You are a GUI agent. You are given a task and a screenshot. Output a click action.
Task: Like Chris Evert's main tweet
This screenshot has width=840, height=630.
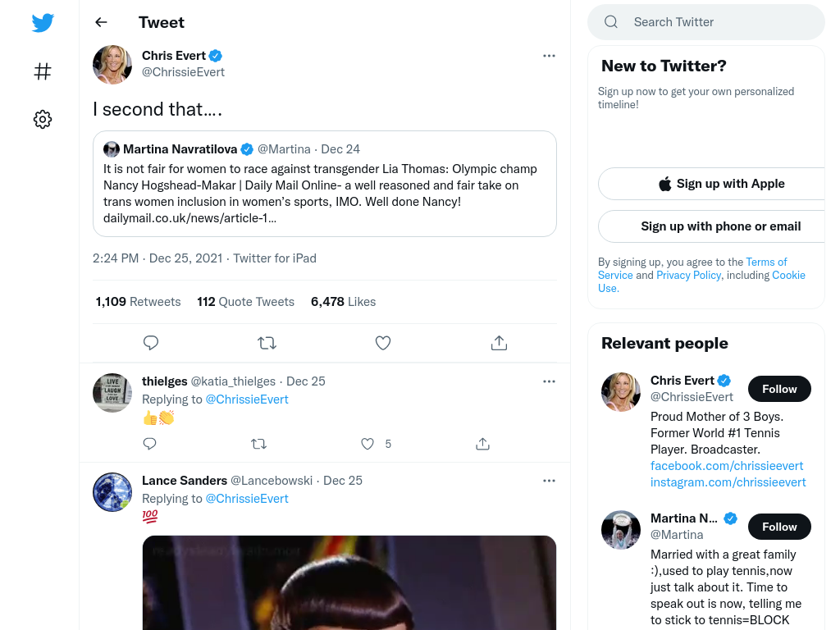[x=383, y=343]
